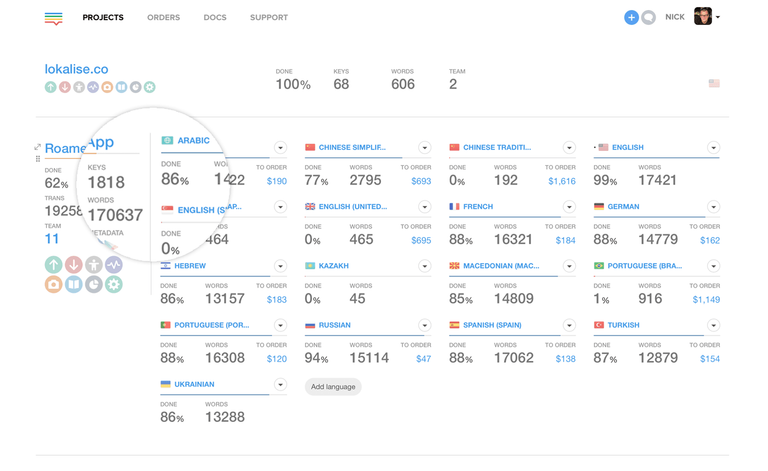The image size is (768, 471).
Task: Click Roame App glossary book icon
Action: (x=74, y=284)
